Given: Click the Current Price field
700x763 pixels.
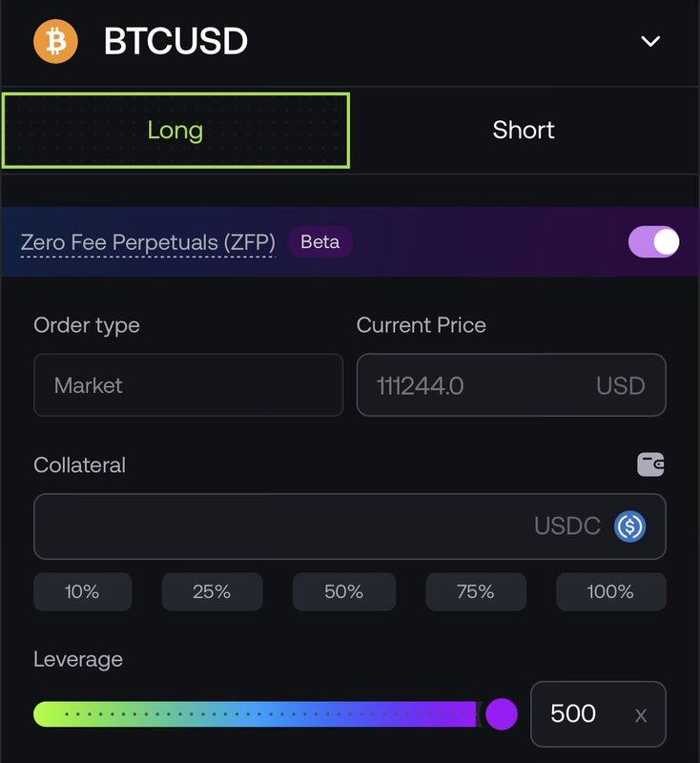Looking at the screenshot, I should tap(511, 385).
